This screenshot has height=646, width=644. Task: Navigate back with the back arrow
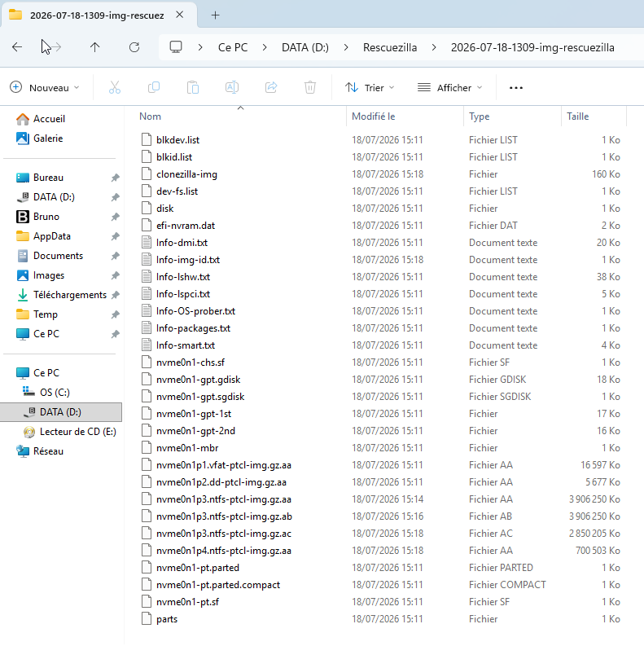click(x=17, y=47)
